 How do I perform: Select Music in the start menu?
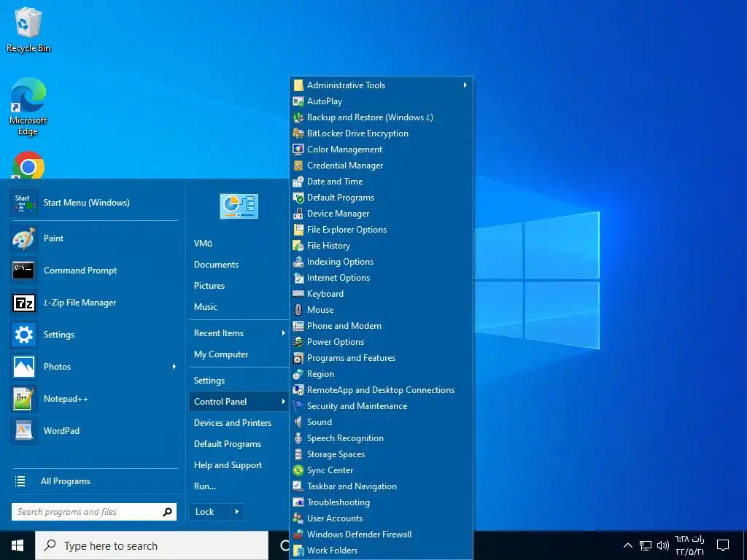(x=205, y=307)
